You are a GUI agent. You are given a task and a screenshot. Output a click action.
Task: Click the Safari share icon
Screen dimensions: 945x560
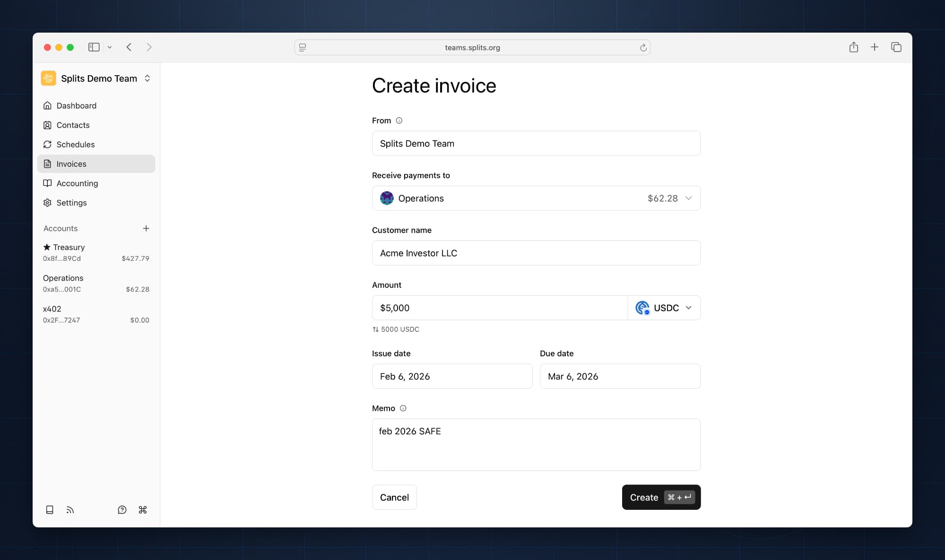853,47
